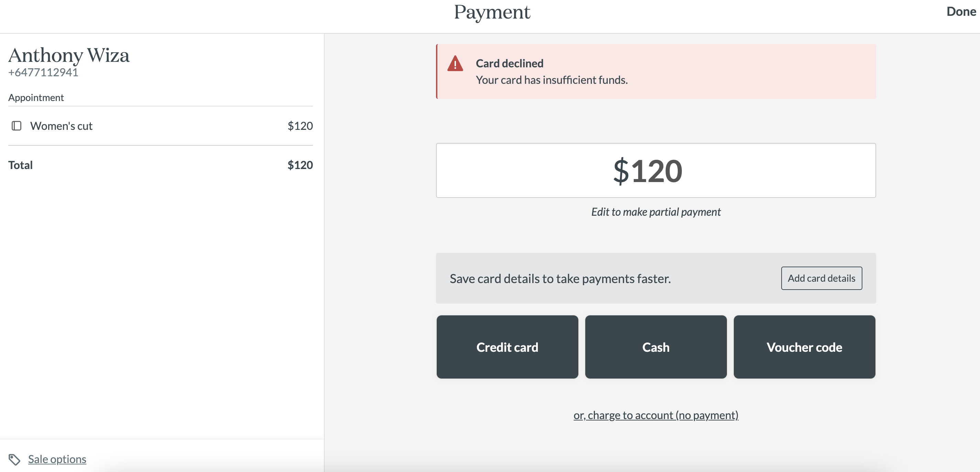Click the Appointment section header
Image resolution: width=980 pixels, height=472 pixels.
36,97
